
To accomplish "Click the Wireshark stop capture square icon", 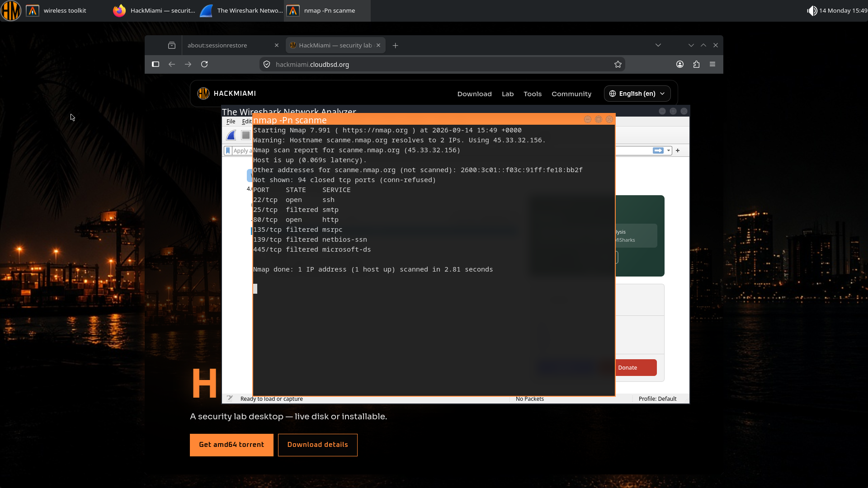I will tap(245, 135).
